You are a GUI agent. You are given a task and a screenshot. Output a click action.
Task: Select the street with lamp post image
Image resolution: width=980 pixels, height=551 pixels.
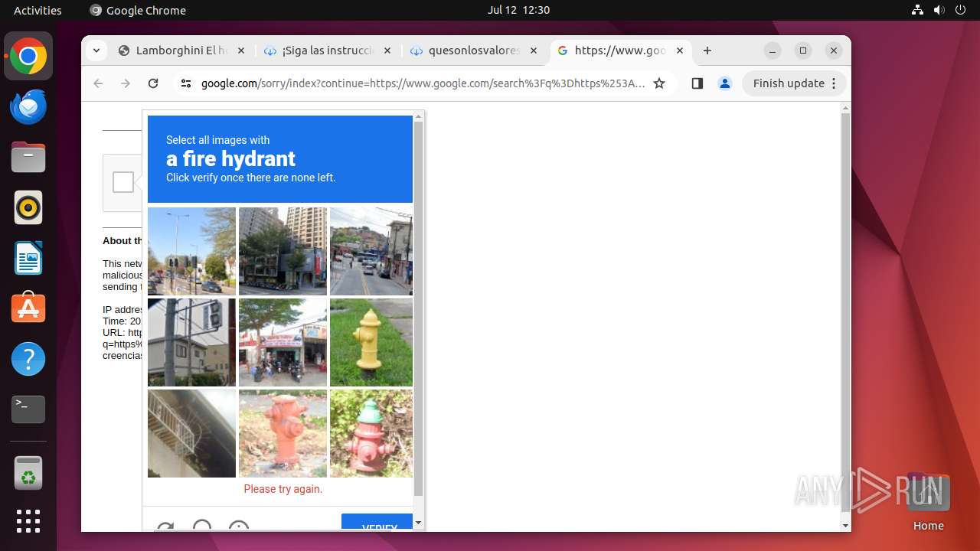pyautogui.click(x=191, y=251)
